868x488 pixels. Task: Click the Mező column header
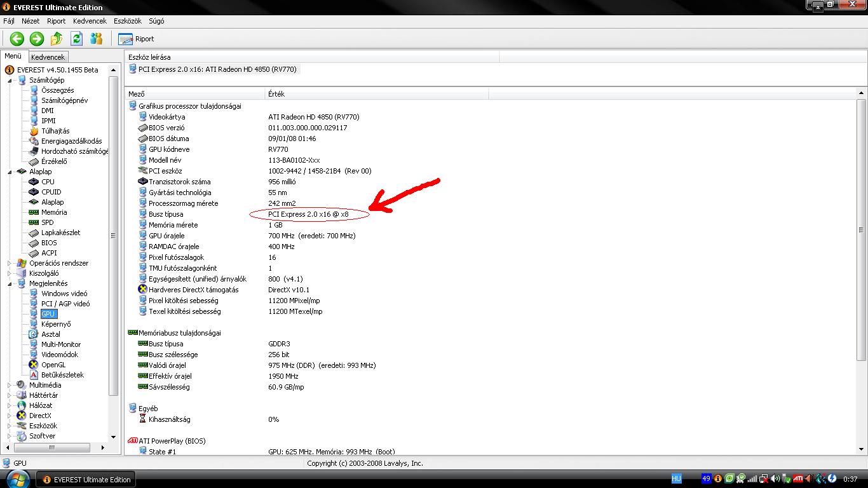point(195,94)
